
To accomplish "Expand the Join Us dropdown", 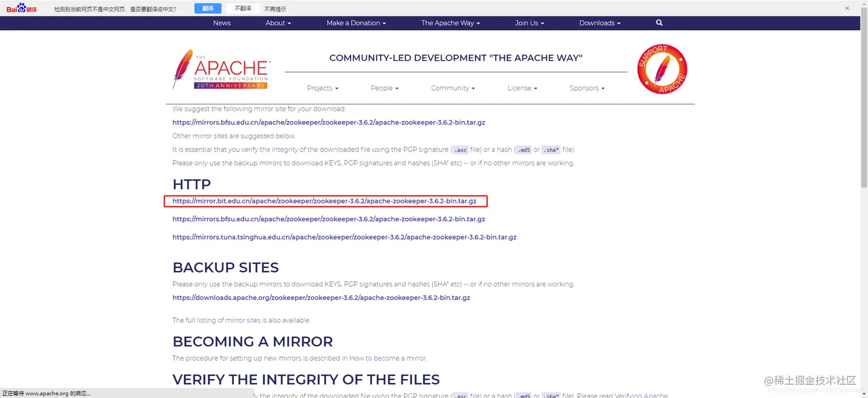I will 529,23.
